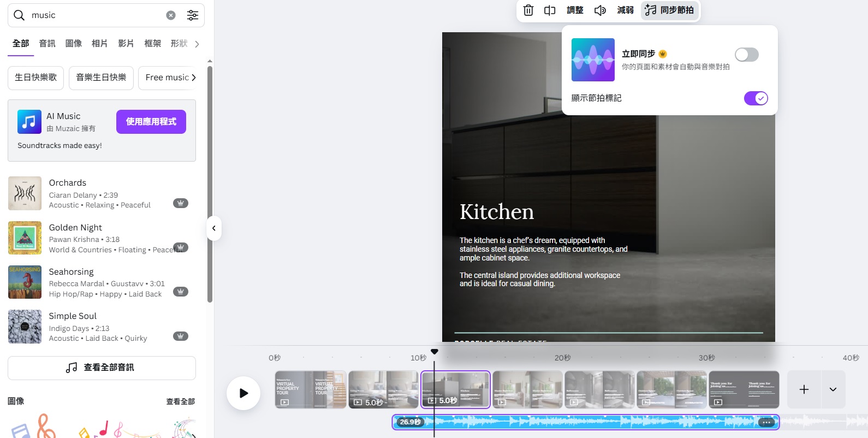Switch to the 相片 tab
Screen dimensions: 868x438
coord(100,43)
